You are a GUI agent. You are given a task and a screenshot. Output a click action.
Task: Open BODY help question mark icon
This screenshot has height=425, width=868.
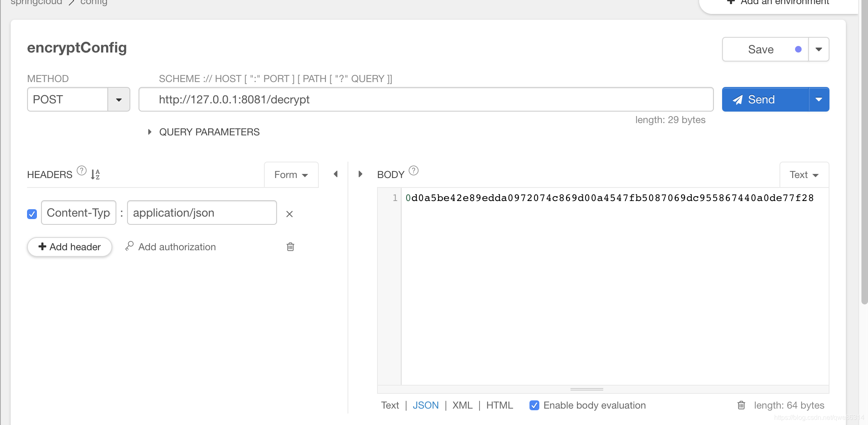coord(414,170)
